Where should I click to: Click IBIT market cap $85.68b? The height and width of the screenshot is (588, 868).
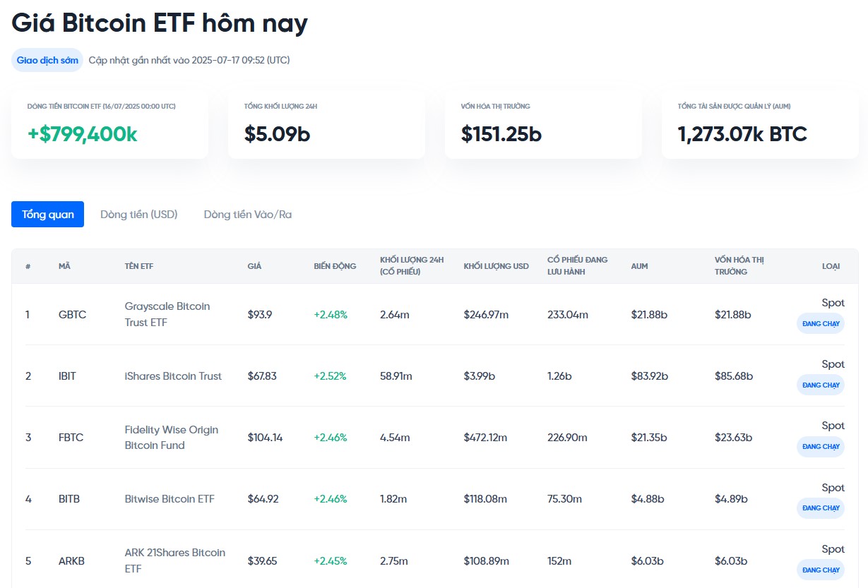pyautogui.click(x=734, y=376)
